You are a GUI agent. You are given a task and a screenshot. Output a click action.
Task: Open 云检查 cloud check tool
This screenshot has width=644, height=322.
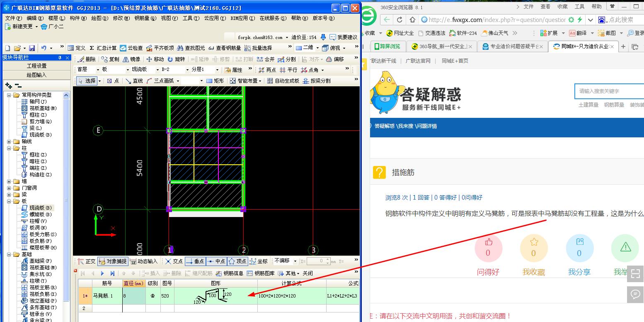(x=131, y=48)
